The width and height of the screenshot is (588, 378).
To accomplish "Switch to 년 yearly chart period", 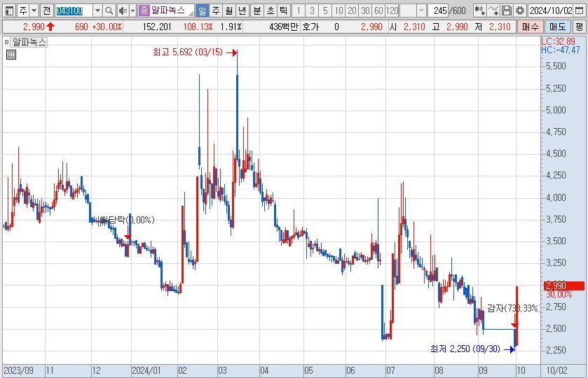I will pos(242,10).
